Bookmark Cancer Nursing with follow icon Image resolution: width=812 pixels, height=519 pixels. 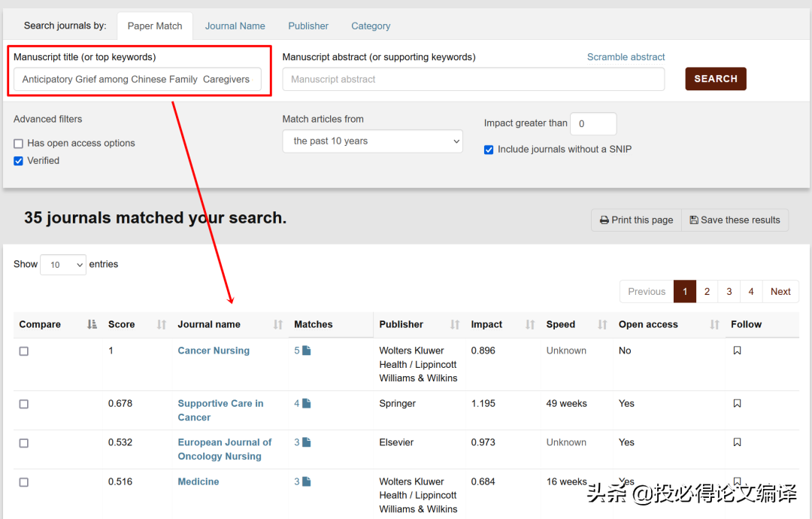pos(737,351)
